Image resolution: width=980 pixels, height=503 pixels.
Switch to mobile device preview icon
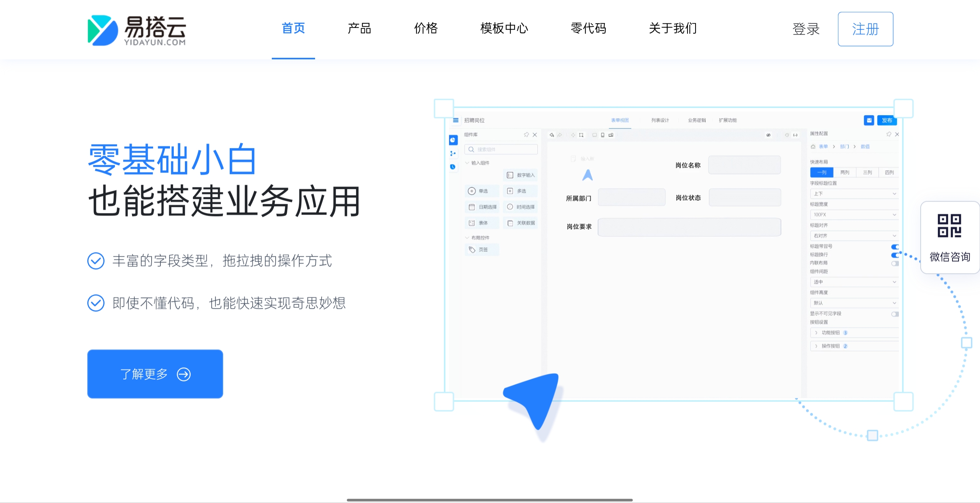point(603,135)
